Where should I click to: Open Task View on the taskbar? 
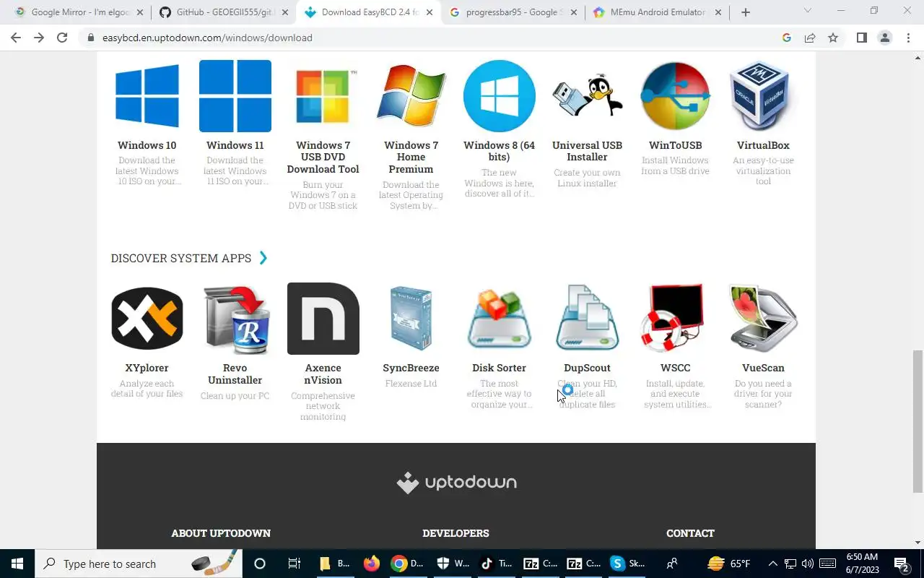point(294,564)
